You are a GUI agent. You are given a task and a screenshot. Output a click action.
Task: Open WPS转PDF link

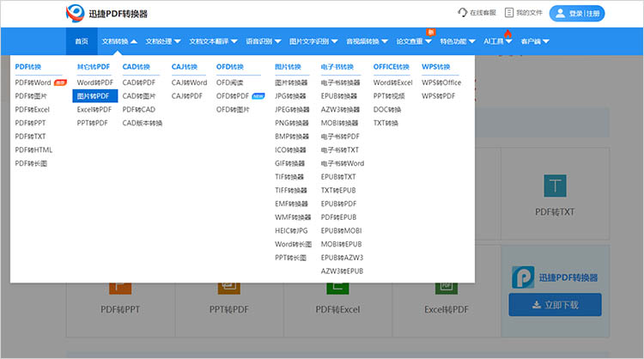point(438,96)
